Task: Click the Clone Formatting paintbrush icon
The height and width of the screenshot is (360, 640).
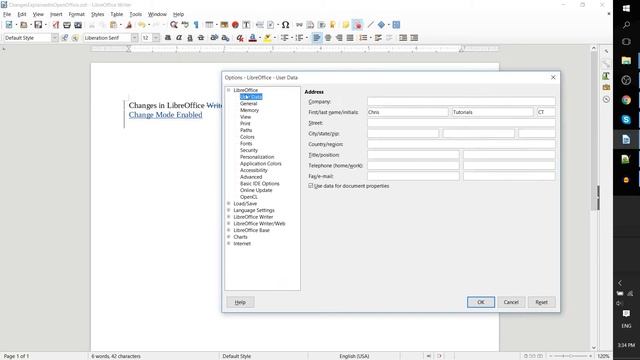Action: point(129,25)
